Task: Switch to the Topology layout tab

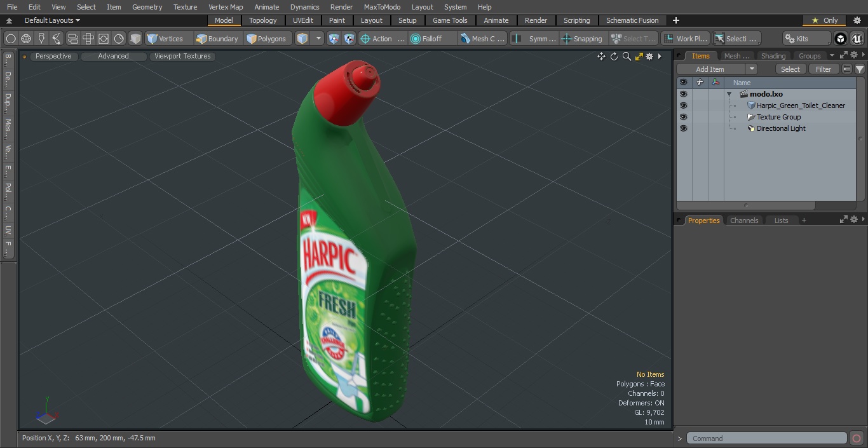Action: (x=263, y=20)
